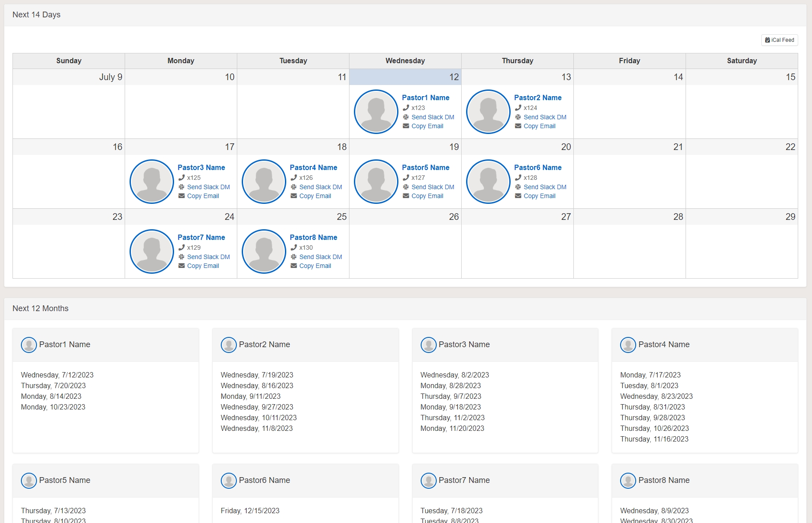The height and width of the screenshot is (523, 812).
Task: Click phone icon next to x125
Action: [x=182, y=178]
